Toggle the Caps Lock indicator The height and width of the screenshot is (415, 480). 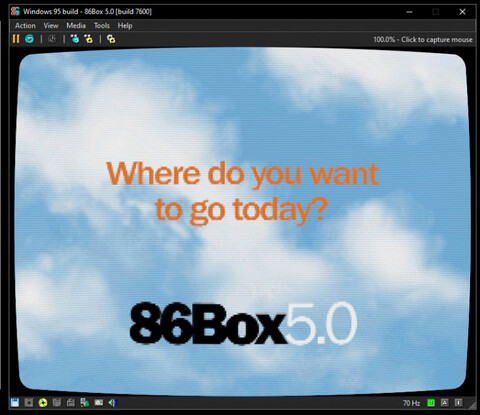pos(445,403)
